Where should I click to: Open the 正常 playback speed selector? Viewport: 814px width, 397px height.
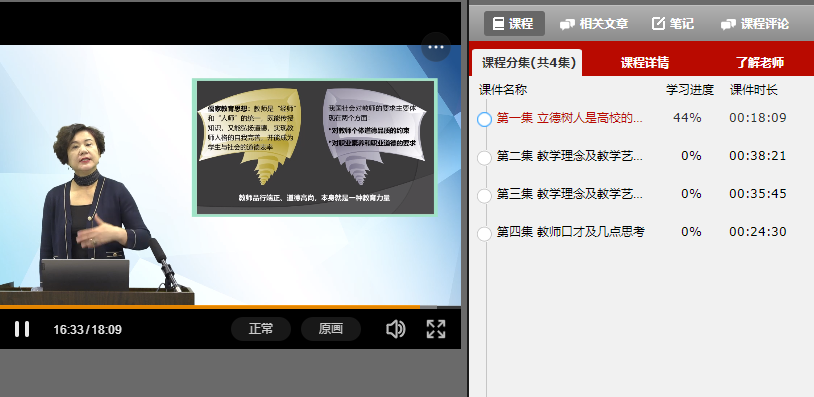coord(261,329)
